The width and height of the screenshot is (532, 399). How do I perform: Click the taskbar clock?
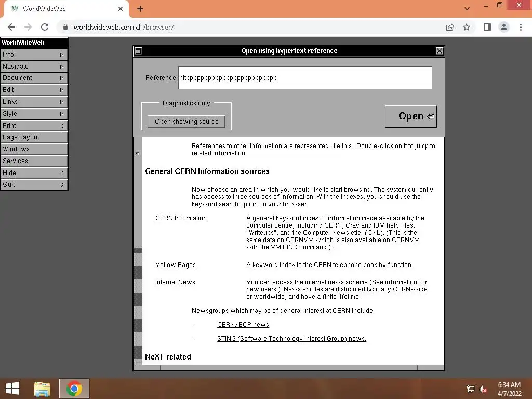[509, 389]
